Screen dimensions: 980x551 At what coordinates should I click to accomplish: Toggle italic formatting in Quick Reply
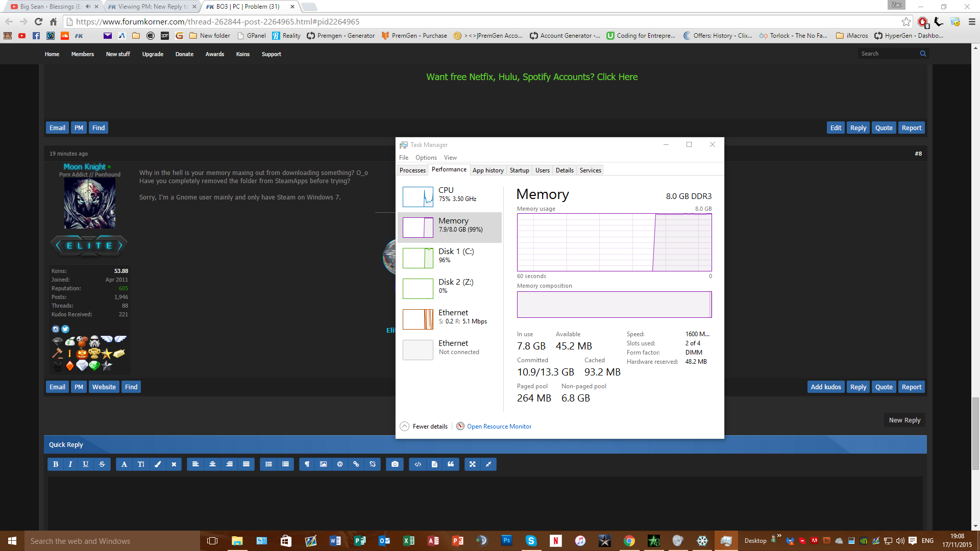click(70, 464)
